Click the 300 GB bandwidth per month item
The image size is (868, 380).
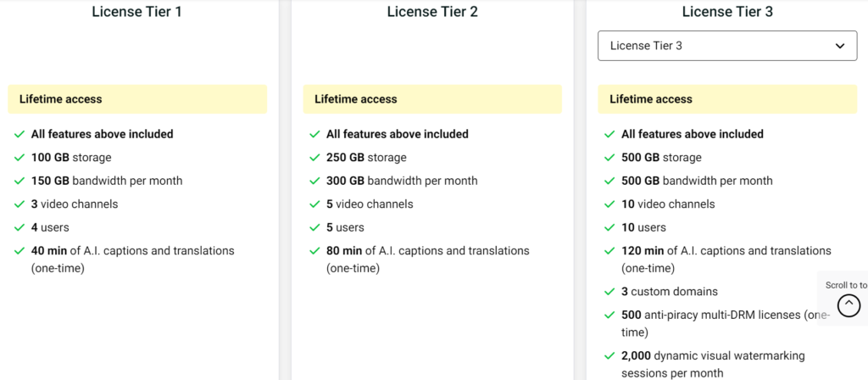tap(402, 181)
